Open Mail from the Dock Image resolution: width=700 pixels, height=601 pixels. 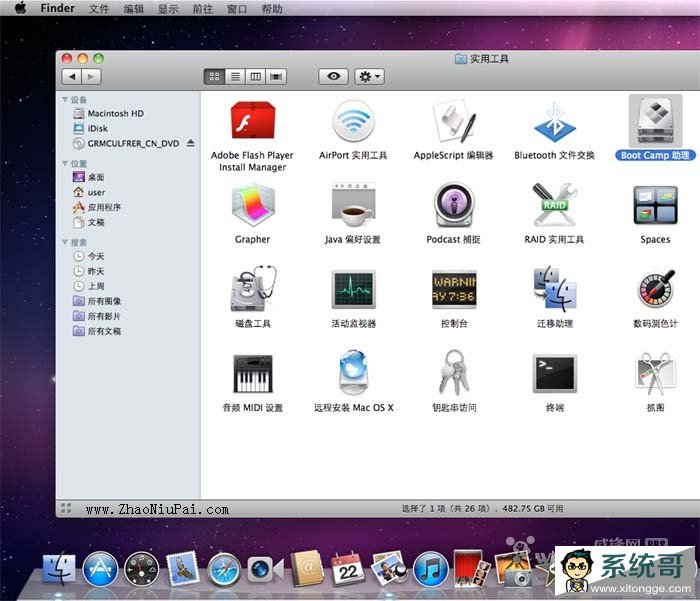point(182,568)
